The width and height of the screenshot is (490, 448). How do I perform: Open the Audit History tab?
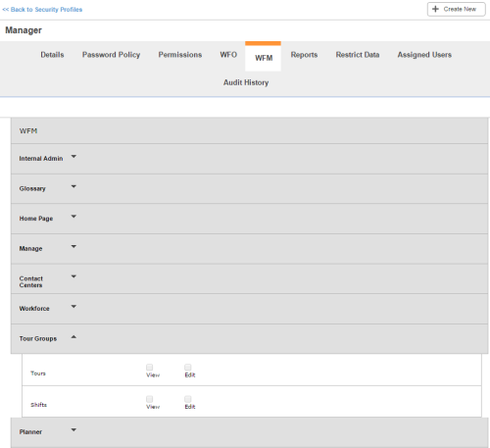pos(246,82)
